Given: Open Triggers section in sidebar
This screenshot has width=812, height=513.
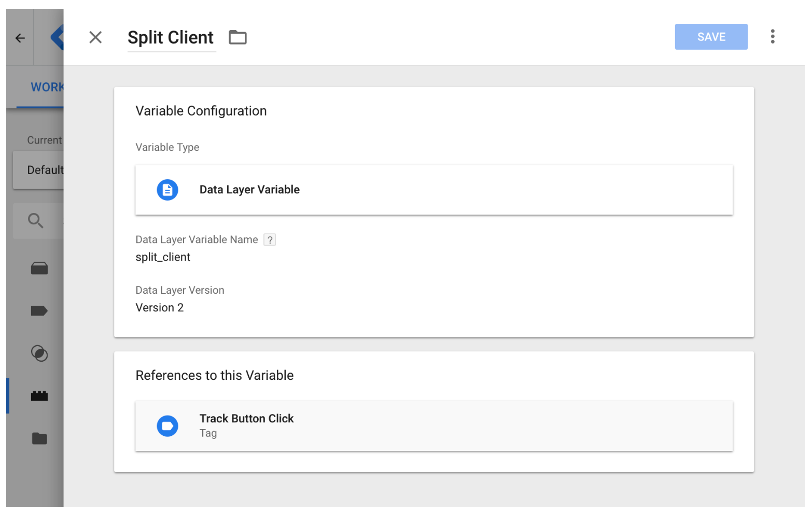Looking at the screenshot, I should pyautogui.click(x=39, y=353).
